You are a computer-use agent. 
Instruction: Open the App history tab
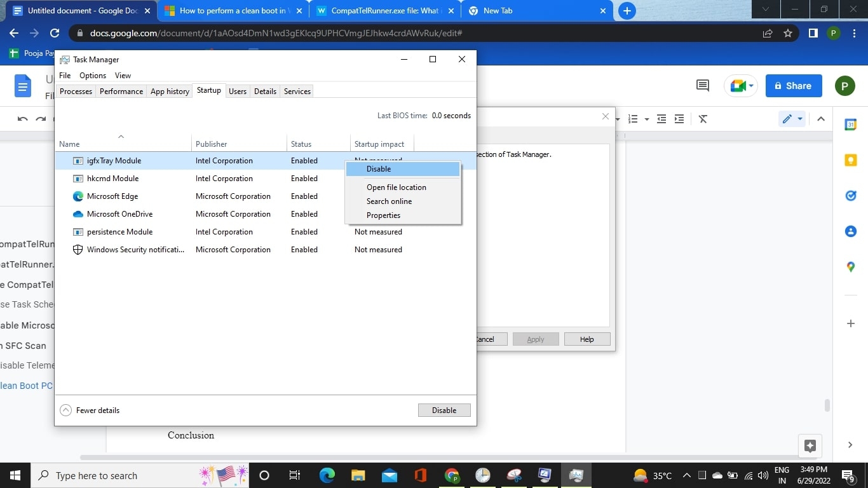point(170,91)
